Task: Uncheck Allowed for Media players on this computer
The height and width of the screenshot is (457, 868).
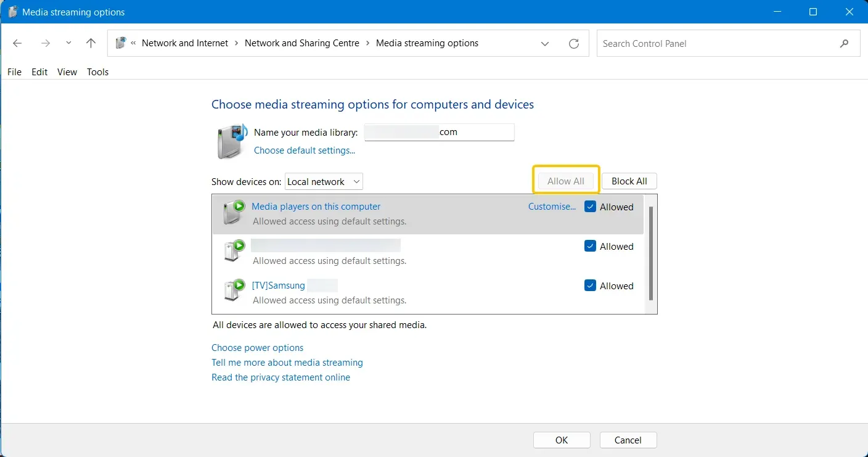Action: click(590, 207)
